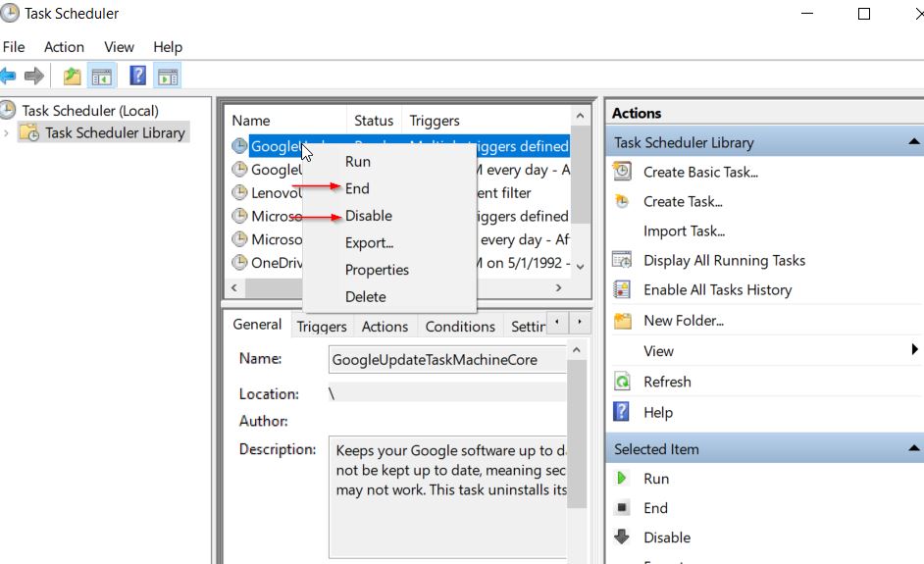Click the Task Scheduler app icon in title bar

pyautogui.click(x=9, y=13)
